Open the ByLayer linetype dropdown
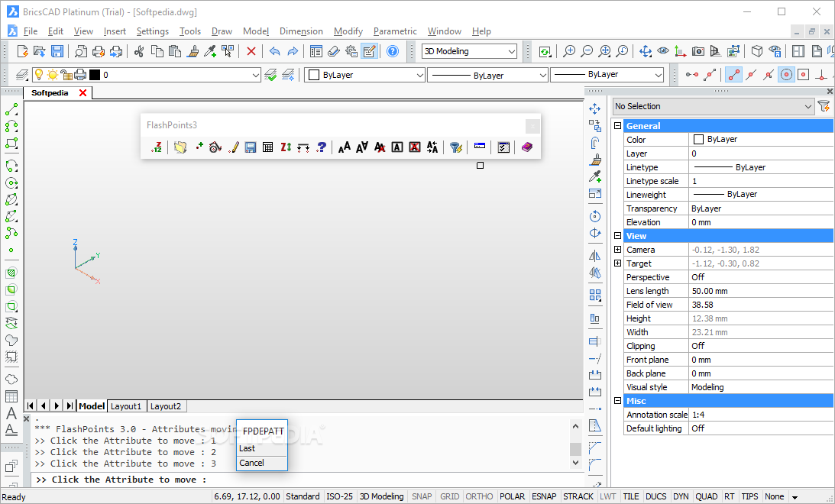 [x=488, y=75]
